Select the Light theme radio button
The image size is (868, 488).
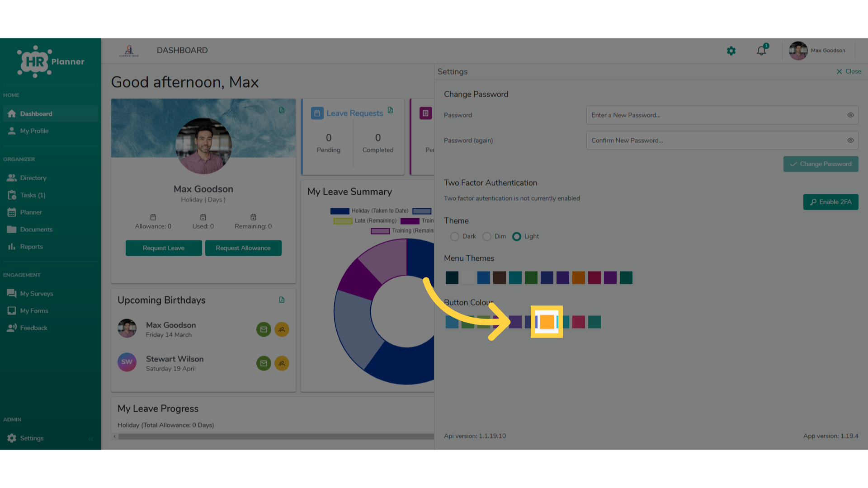[x=517, y=236]
